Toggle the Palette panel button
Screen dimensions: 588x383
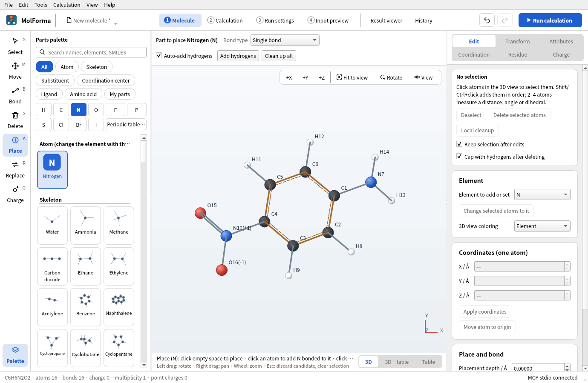[15, 355]
